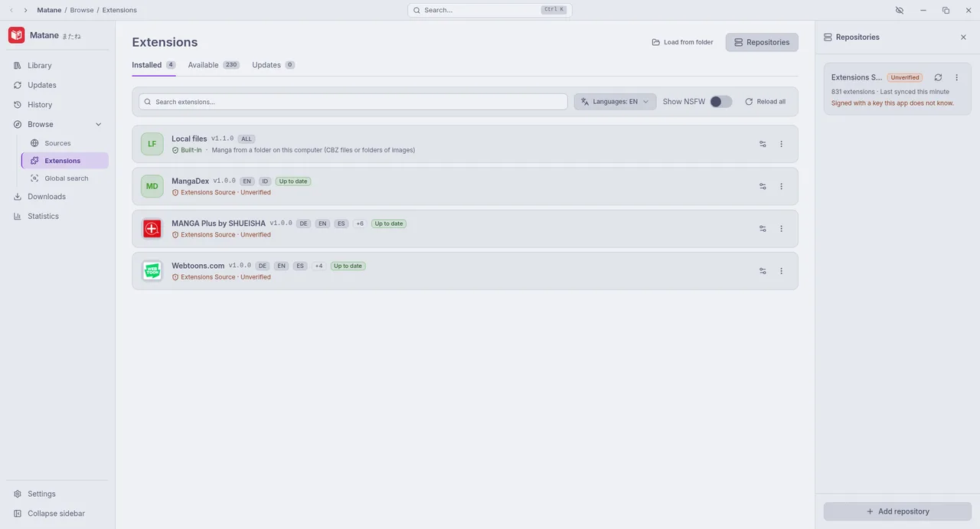The image size is (980, 529).
Task: Click the Matane app logo icon
Action: tap(16, 35)
